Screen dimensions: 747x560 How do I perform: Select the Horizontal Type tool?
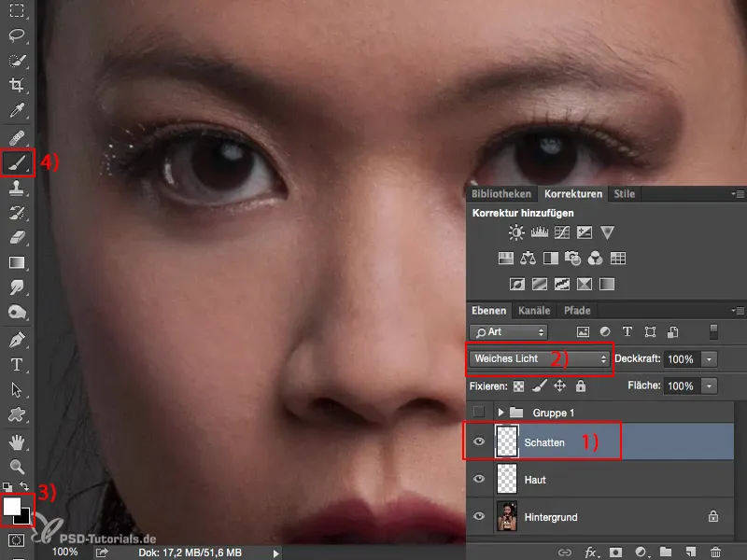(17, 364)
